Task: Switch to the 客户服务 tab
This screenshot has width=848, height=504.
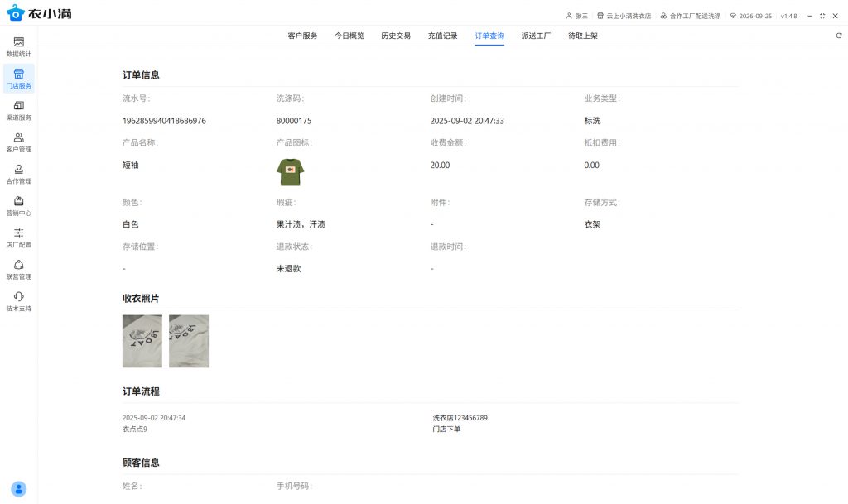Action: 302,36
